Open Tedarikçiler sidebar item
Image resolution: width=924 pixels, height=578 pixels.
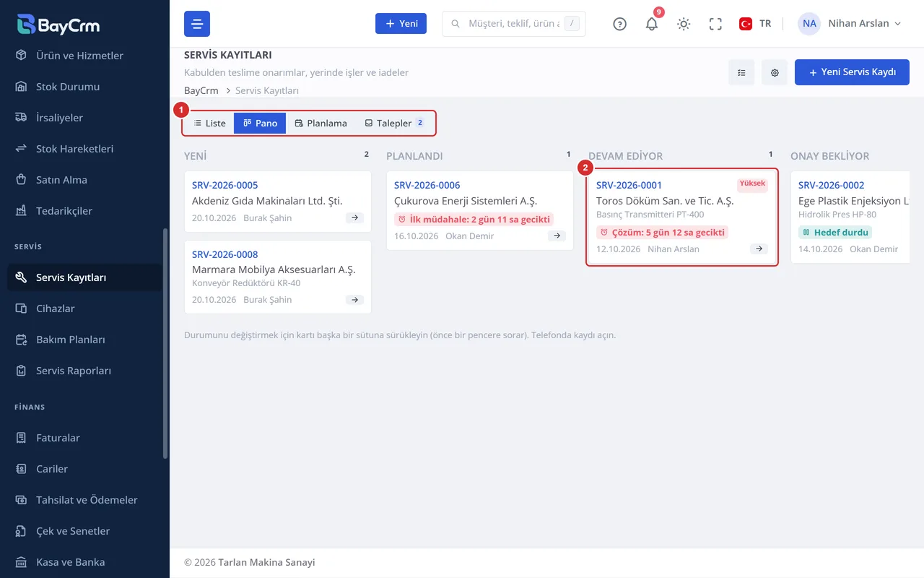coord(84,211)
